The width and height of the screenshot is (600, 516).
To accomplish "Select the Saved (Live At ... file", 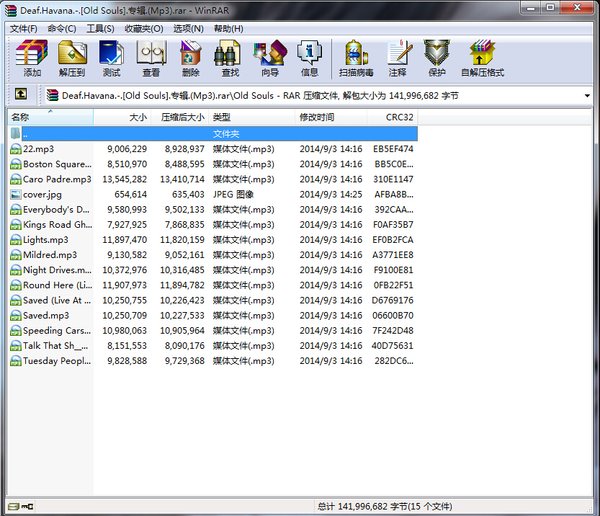I will point(57,300).
